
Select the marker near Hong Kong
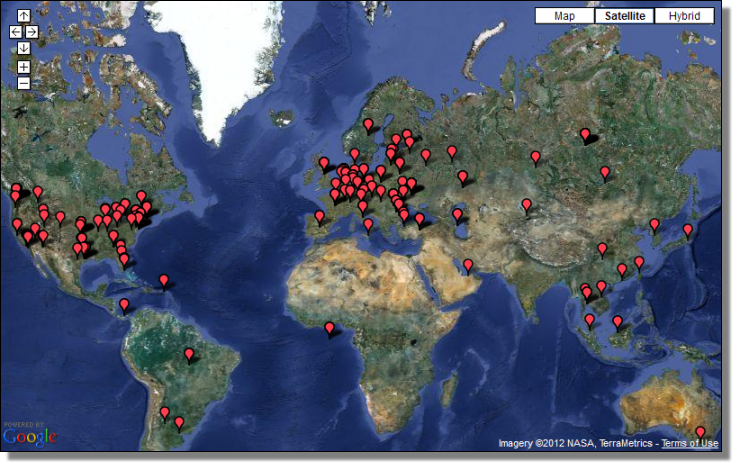pyautogui.click(x=622, y=270)
